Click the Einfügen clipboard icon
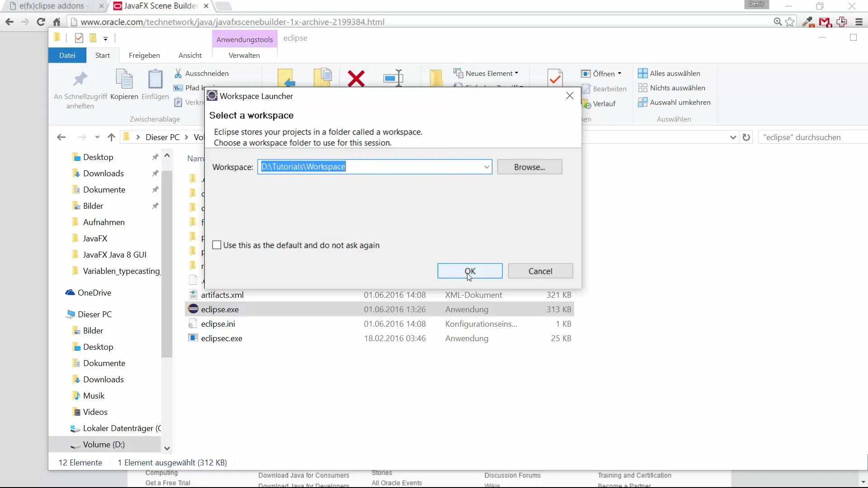 pos(155,79)
